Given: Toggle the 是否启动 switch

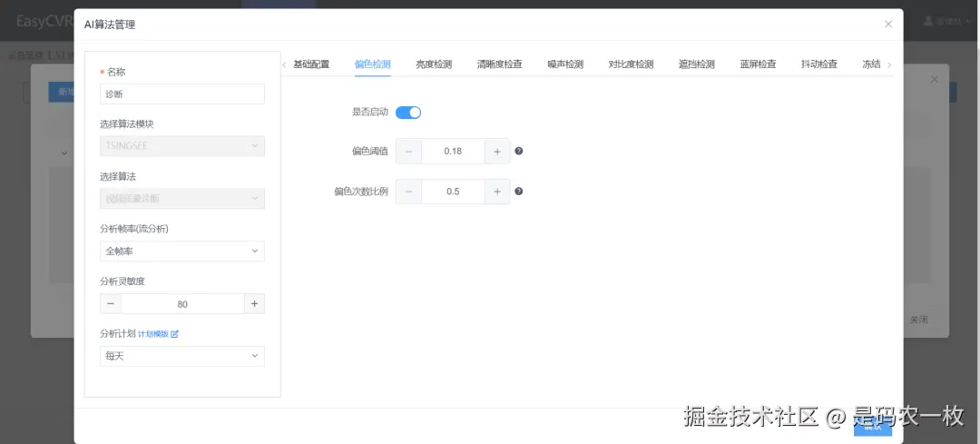Looking at the screenshot, I should pyautogui.click(x=408, y=113).
